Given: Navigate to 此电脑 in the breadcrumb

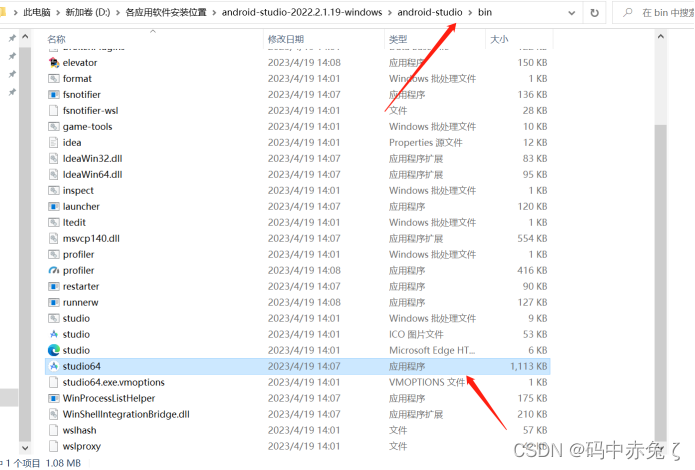Looking at the screenshot, I should coord(37,12).
